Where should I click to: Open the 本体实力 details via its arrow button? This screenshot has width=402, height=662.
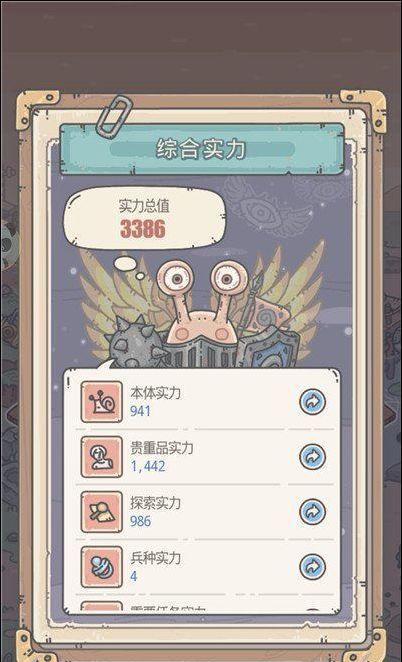click(x=312, y=402)
